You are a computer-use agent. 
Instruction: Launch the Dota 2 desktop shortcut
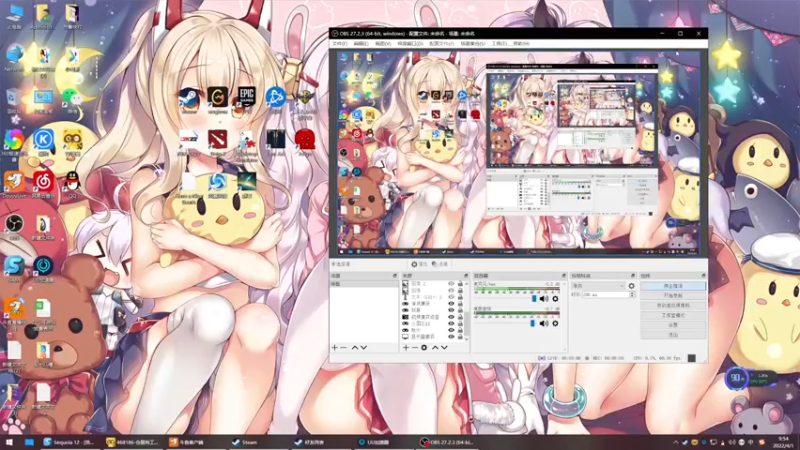point(217,140)
